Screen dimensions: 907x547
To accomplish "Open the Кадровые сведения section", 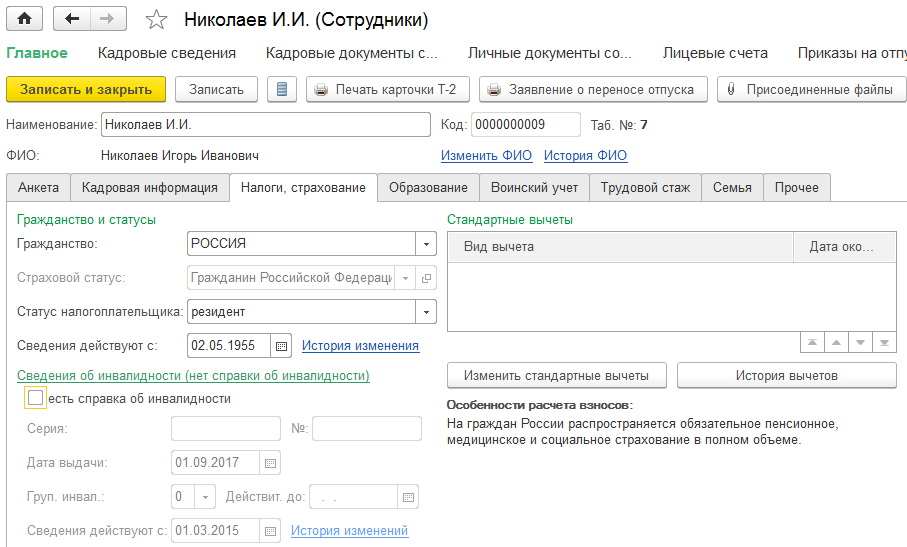I will pyautogui.click(x=167, y=53).
